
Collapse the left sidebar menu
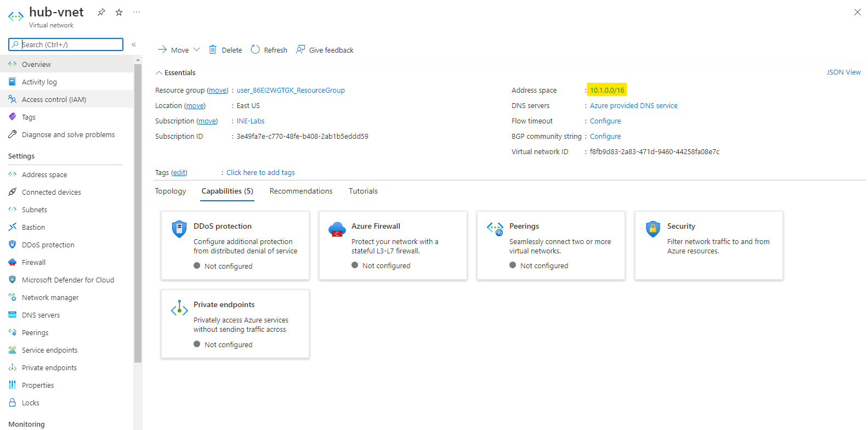pyautogui.click(x=134, y=44)
